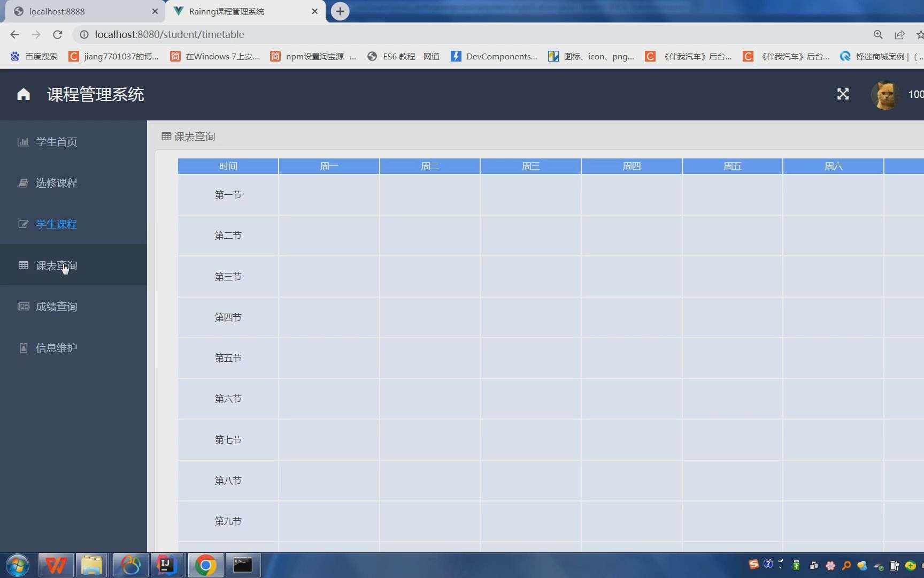Viewport: 924px width, 578px height.
Task: Open WPS Office from the taskbar
Action: pyautogui.click(x=56, y=565)
